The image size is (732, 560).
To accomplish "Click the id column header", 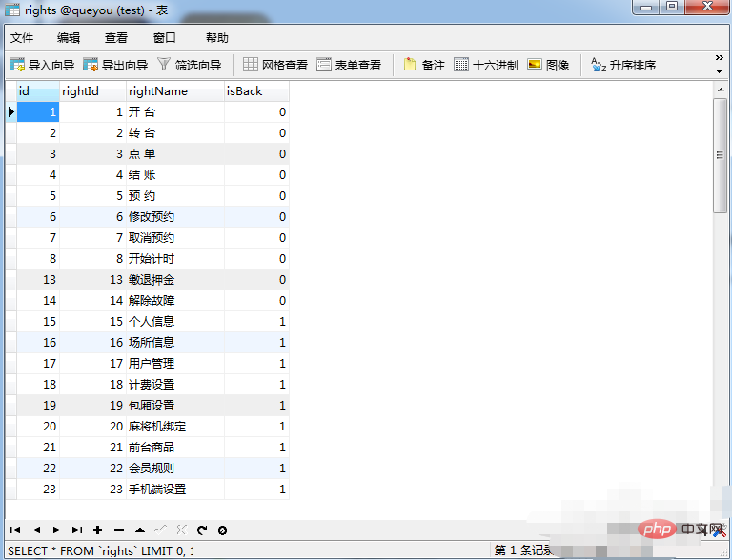I will (x=38, y=91).
